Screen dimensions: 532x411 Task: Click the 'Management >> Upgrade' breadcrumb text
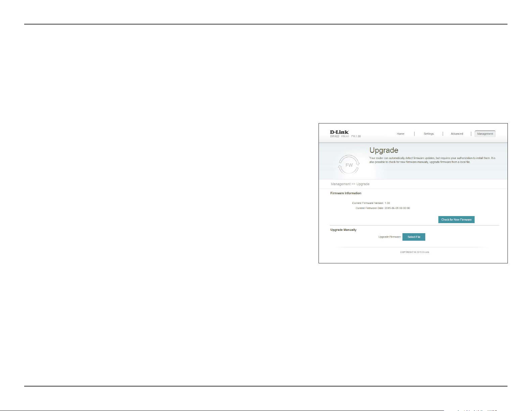[x=350, y=184]
